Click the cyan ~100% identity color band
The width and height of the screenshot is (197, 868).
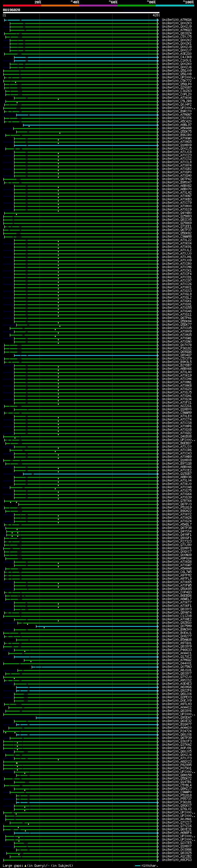point(175,6)
